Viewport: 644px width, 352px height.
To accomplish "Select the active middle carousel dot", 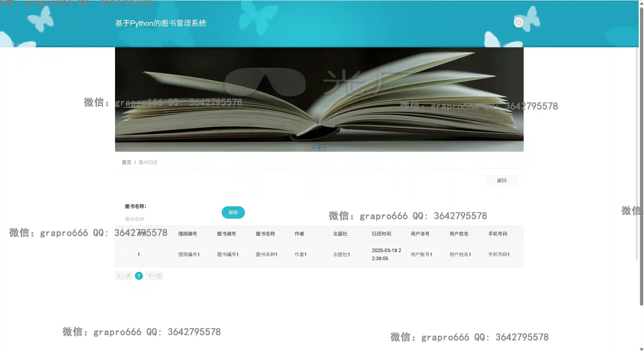I will coord(319,148).
